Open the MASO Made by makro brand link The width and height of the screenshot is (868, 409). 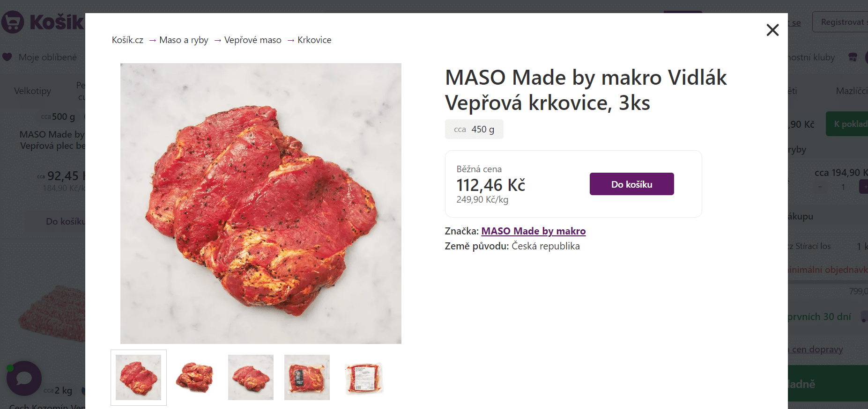click(x=534, y=231)
